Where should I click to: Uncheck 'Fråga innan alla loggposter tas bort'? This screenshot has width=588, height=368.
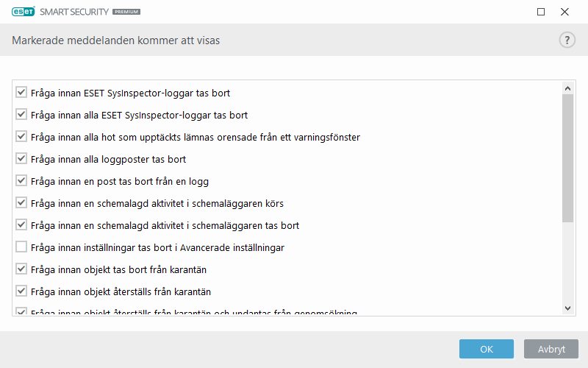tap(21, 159)
